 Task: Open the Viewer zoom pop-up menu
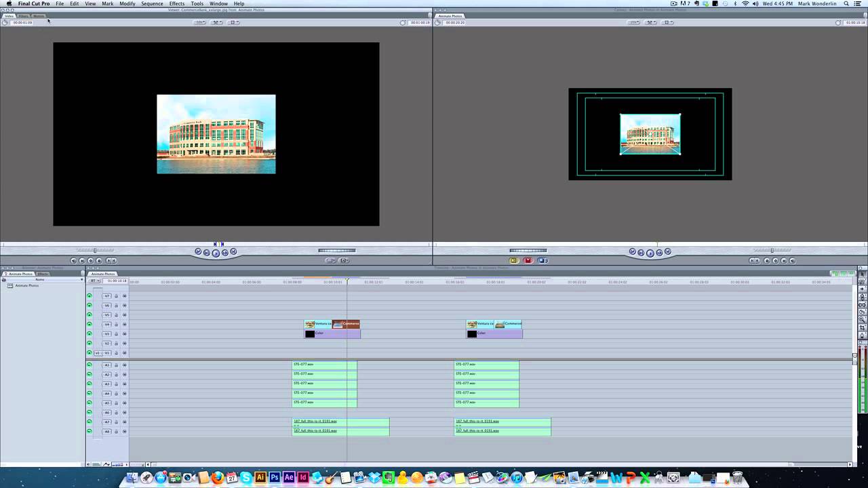pyautogui.click(x=200, y=22)
